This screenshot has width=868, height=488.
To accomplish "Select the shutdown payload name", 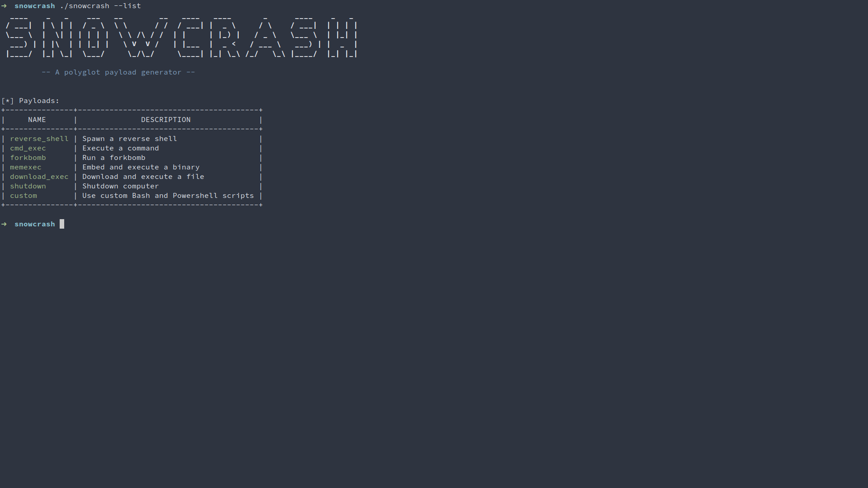I will [x=28, y=186].
